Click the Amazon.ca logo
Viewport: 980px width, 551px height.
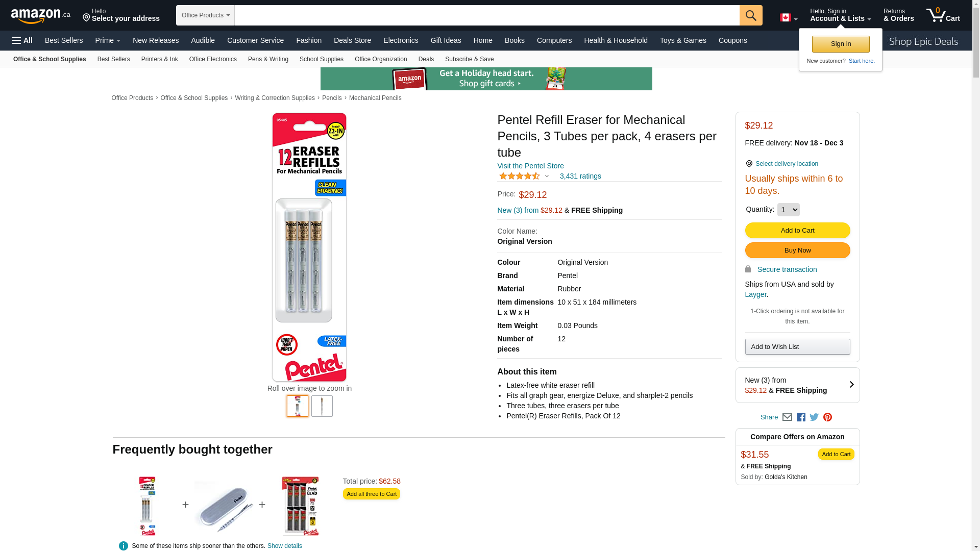coord(41,16)
